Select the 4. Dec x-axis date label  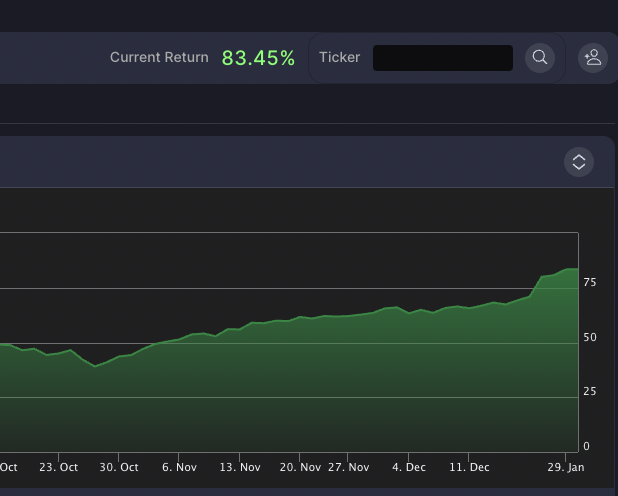click(409, 467)
